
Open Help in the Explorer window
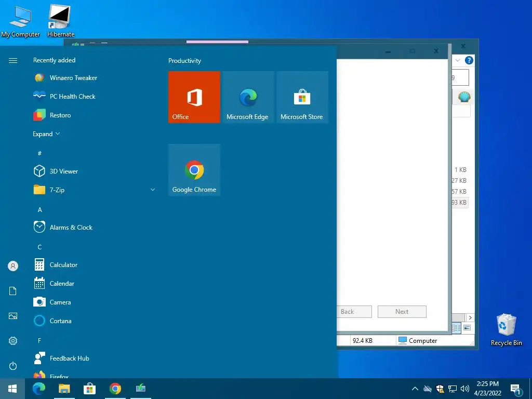point(469,60)
